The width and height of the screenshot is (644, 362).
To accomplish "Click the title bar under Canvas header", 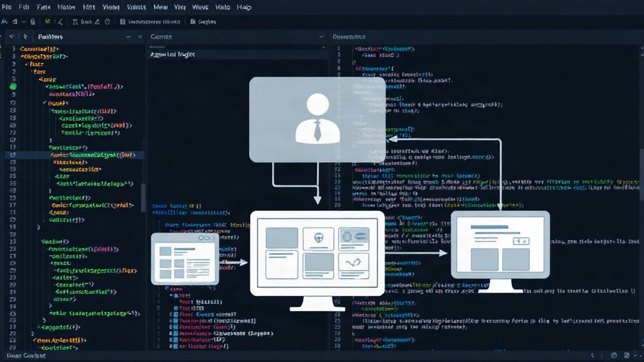I will pyautogui.click(x=238, y=54).
